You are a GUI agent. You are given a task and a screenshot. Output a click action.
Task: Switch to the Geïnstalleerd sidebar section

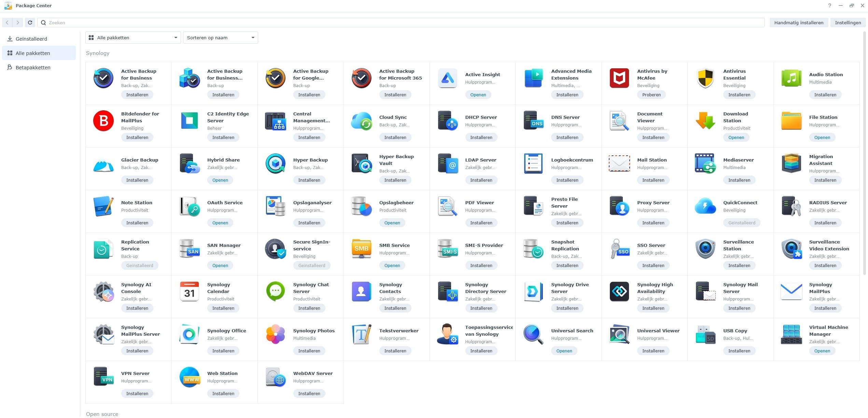click(x=31, y=39)
